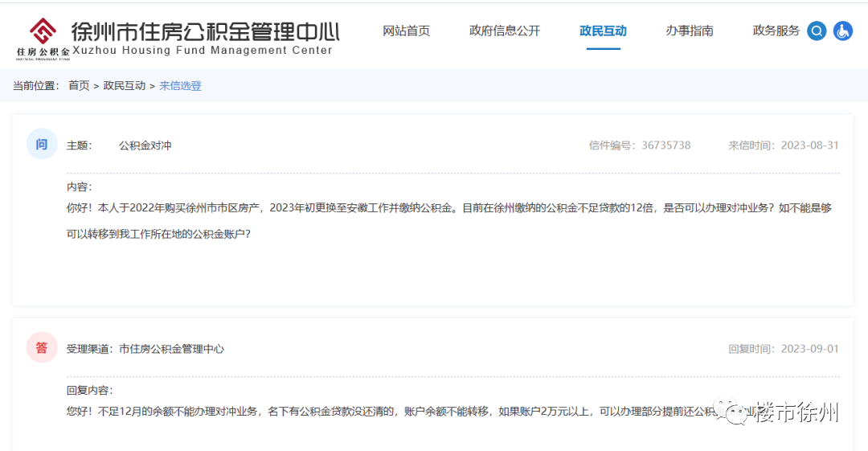The width and height of the screenshot is (868, 451).
Task: Click the letter number 36735738
Action: click(x=666, y=146)
